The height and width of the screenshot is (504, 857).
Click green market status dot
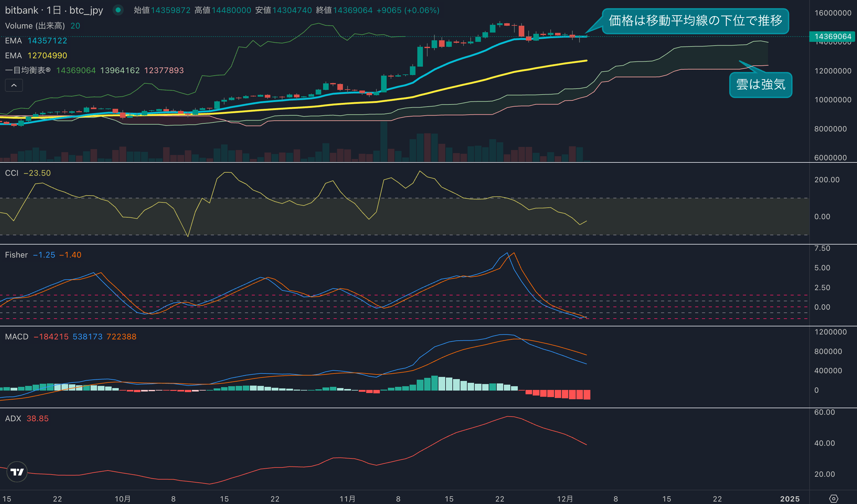[118, 10]
